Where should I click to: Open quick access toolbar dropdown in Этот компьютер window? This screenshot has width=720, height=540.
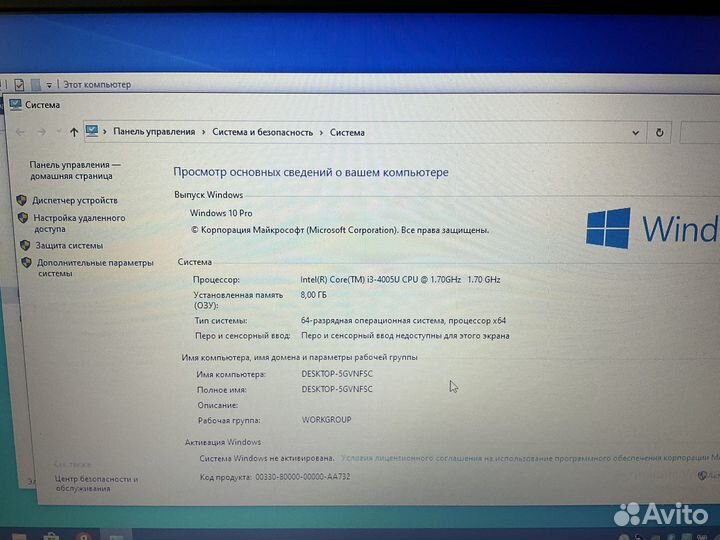coord(49,85)
